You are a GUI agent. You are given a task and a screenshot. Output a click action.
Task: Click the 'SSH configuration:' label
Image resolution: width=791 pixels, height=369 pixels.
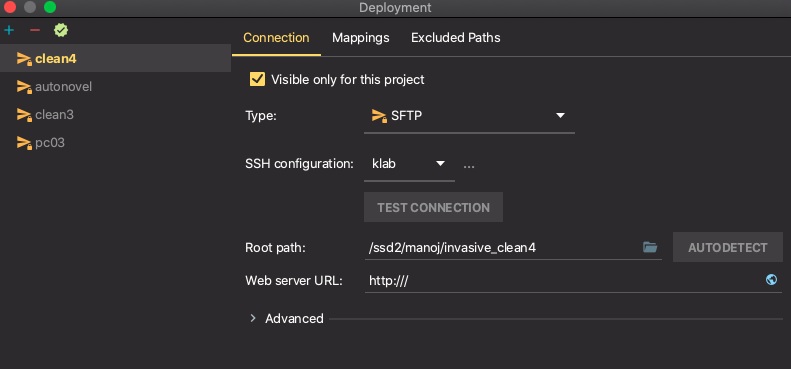[x=300, y=164]
